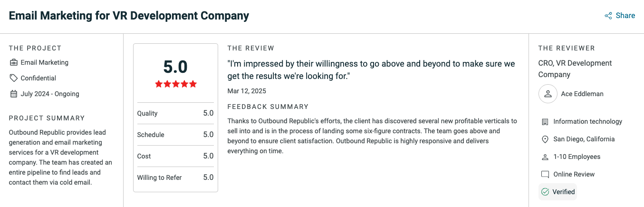Click the reviewer name Ace Eddleman
Viewport: 644px width, 207px height.
582,94
